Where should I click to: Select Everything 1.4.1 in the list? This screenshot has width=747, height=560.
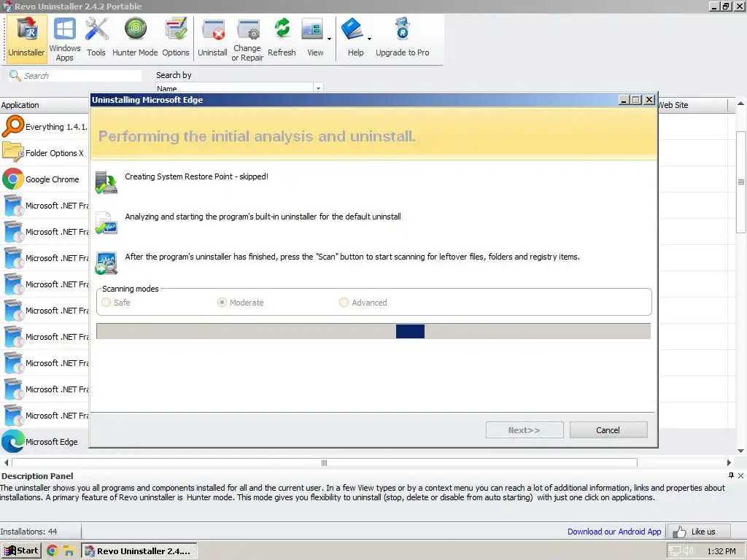tap(44, 127)
